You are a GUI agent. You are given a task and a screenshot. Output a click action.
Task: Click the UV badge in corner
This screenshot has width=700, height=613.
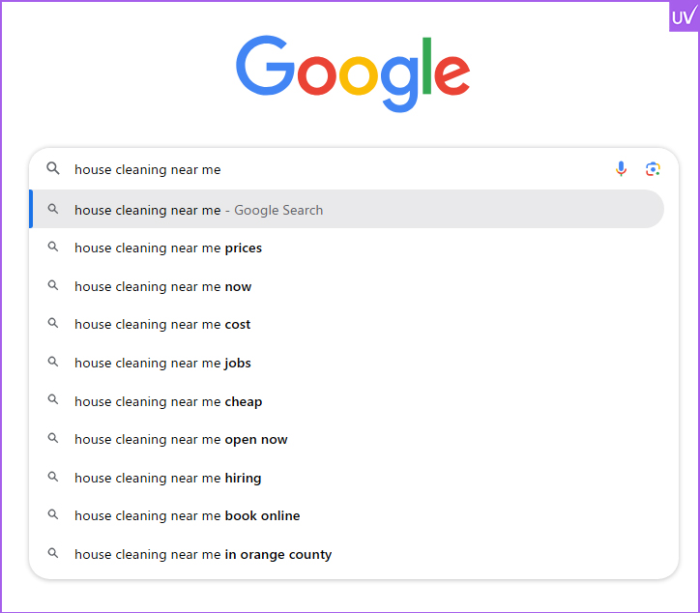pos(684,16)
